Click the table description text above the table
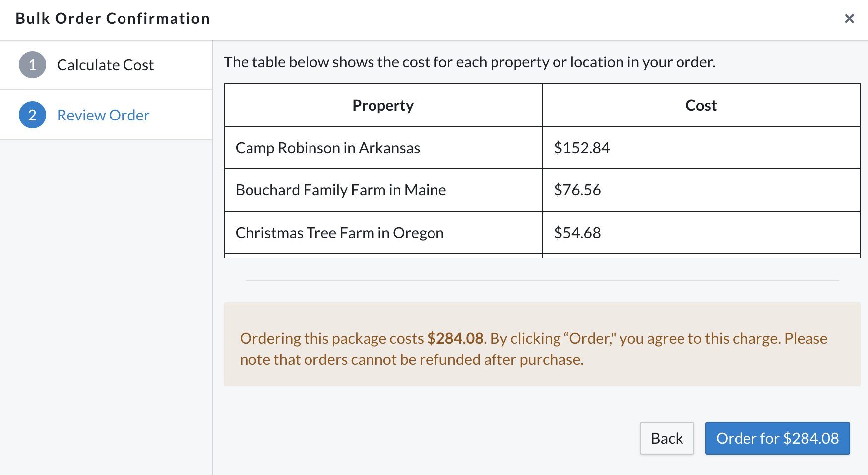Screen dimensions: 868x475 pyautogui.click(x=469, y=62)
